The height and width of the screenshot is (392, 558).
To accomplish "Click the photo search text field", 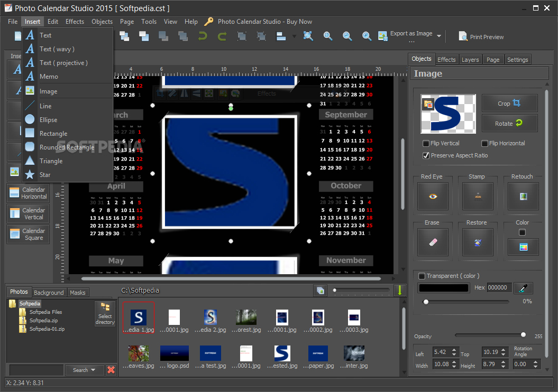I will click(36, 370).
